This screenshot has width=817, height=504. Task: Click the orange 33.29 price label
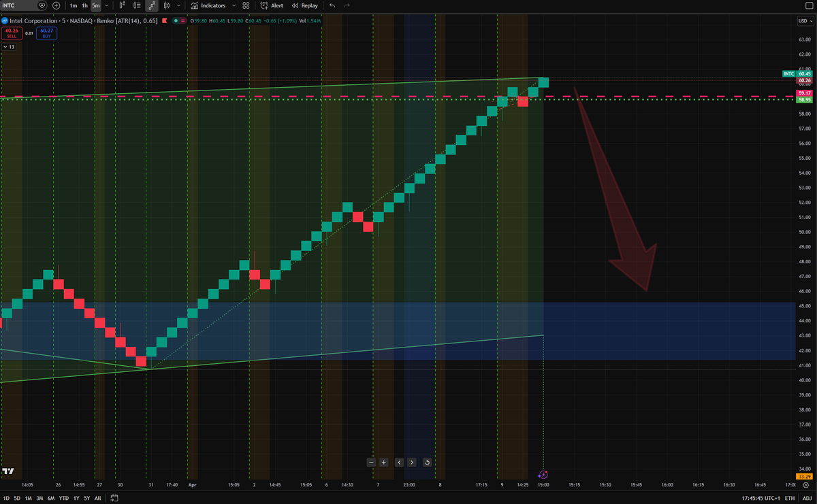pos(805,475)
